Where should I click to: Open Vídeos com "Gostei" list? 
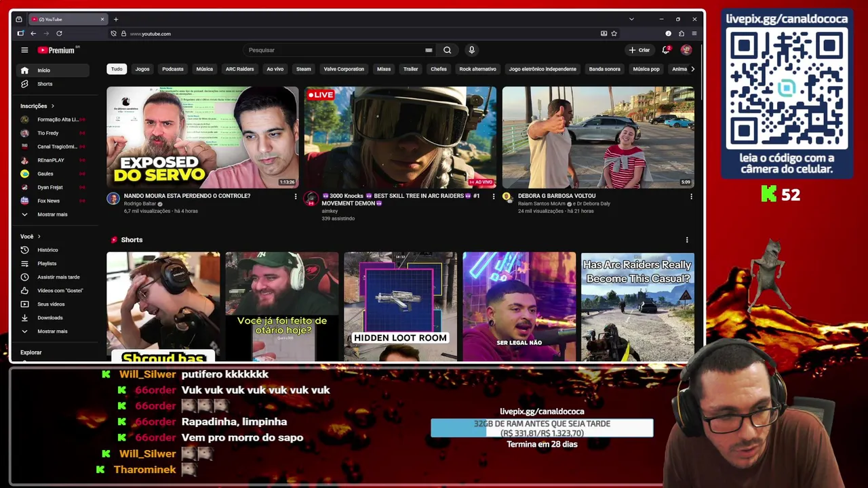[53, 291]
